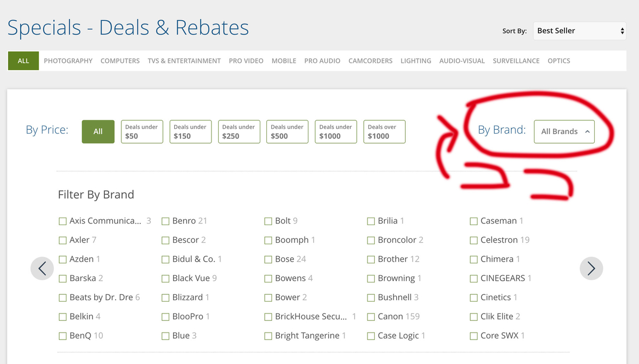Filter by Deals over $1000
639x364 pixels.
(x=384, y=131)
